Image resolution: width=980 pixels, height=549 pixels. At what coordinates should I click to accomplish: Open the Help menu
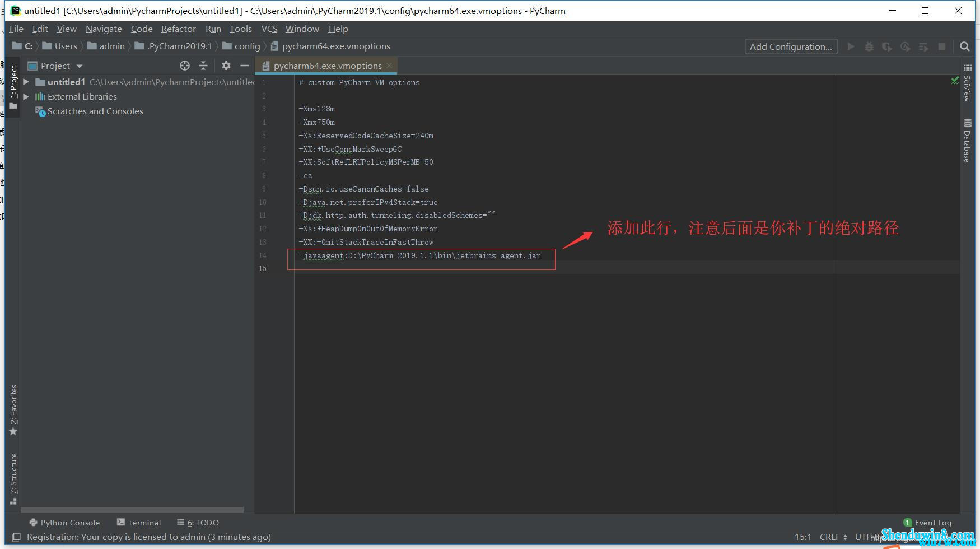click(338, 29)
